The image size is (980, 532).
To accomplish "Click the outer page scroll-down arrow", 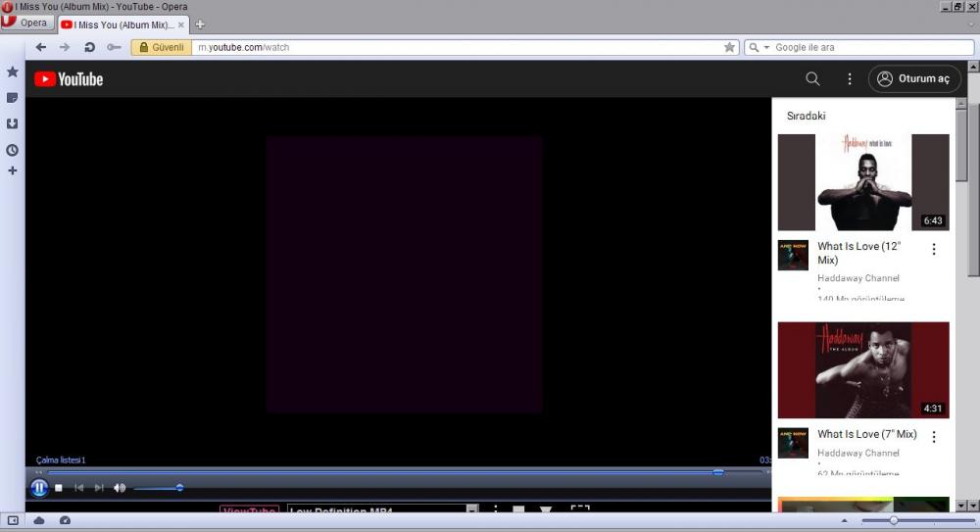I will click(x=973, y=506).
